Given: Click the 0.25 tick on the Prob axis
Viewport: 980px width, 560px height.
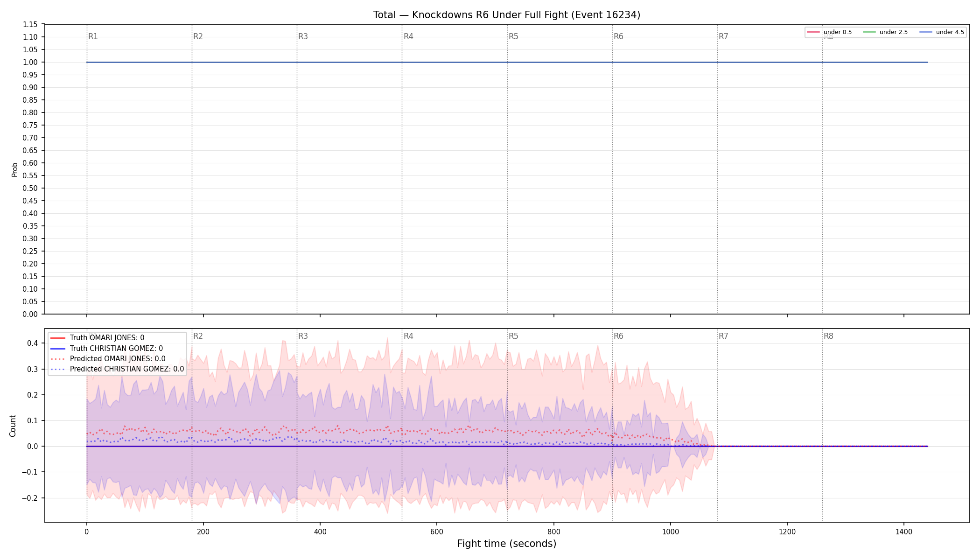Looking at the screenshot, I should point(30,251).
